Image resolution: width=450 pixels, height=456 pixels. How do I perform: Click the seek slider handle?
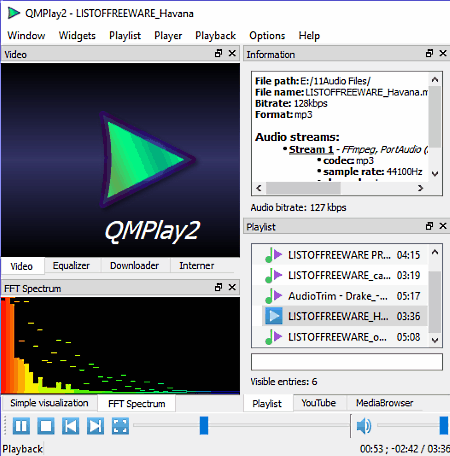point(204,425)
